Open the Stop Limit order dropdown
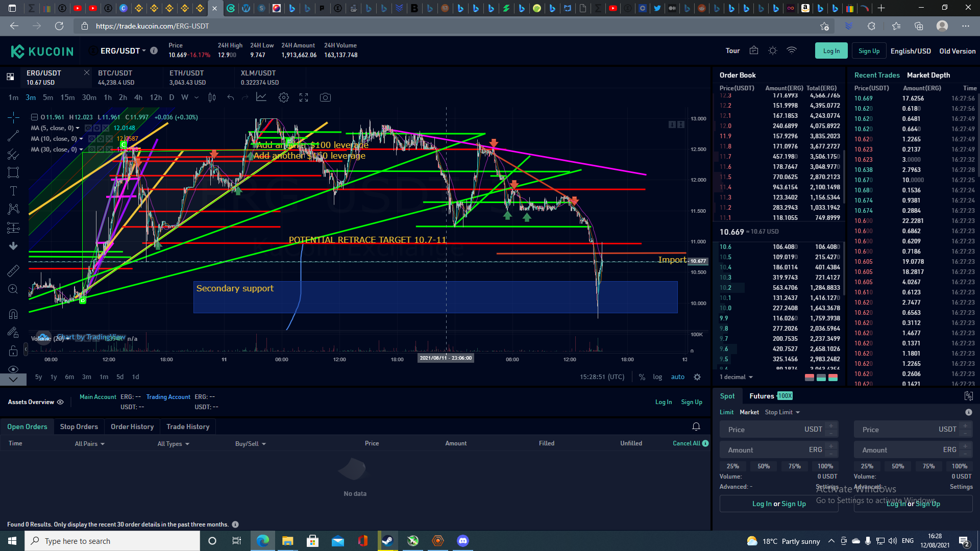Viewport: 980px width, 551px height. point(782,412)
